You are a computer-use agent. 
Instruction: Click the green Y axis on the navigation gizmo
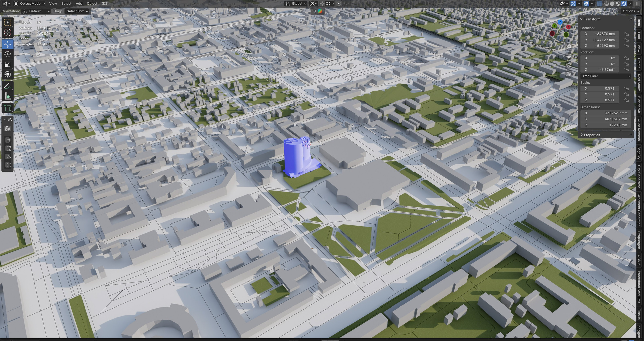click(x=554, y=25)
